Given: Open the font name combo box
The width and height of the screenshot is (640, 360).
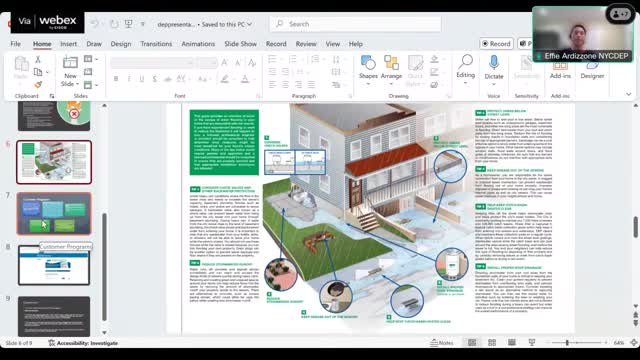Looking at the screenshot, I should 152,62.
